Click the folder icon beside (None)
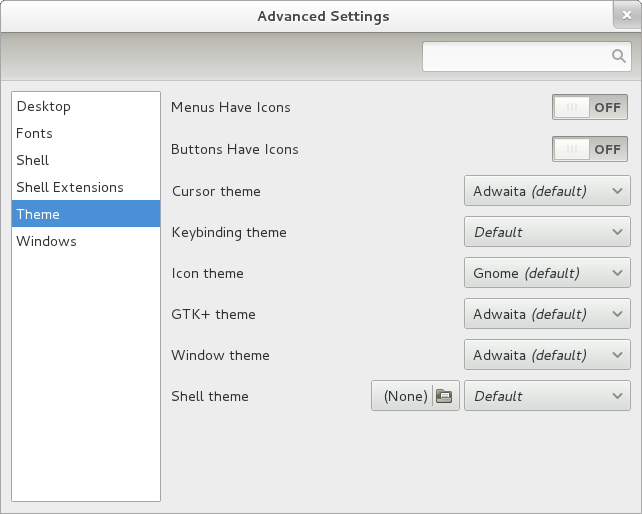This screenshot has height=514, width=642. click(444, 396)
